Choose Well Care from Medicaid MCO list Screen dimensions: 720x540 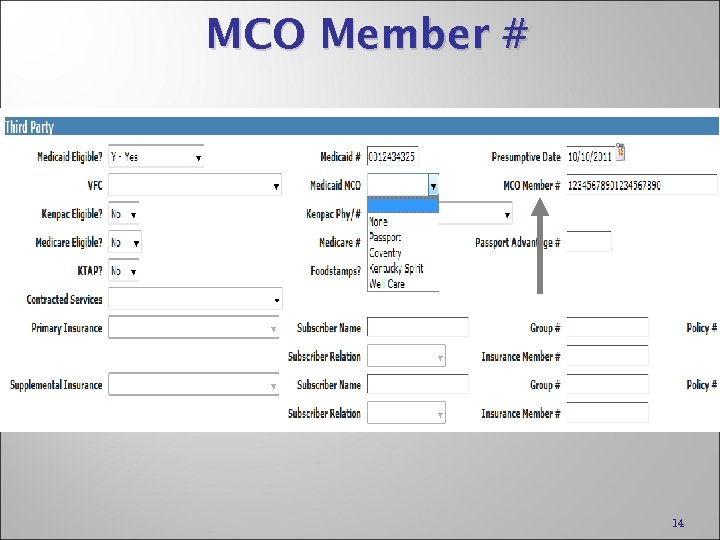point(403,284)
